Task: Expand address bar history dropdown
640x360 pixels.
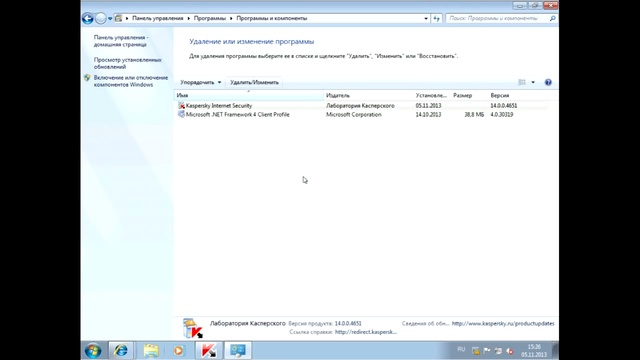Action: click(x=426, y=18)
